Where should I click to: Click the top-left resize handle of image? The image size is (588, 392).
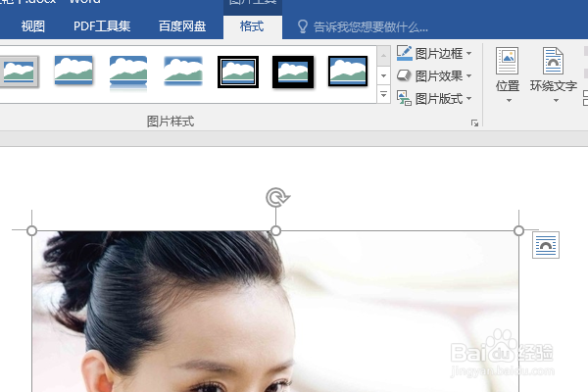(32, 230)
